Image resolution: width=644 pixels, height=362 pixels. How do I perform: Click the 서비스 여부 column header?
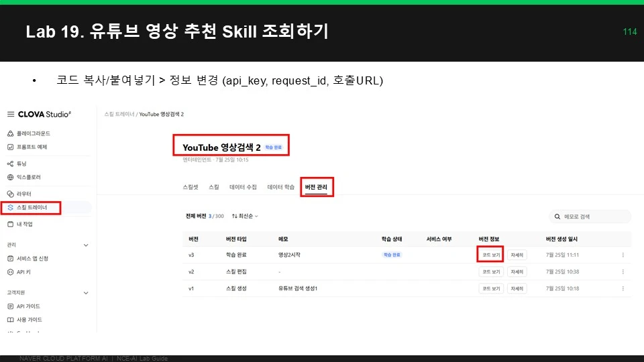pyautogui.click(x=439, y=239)
